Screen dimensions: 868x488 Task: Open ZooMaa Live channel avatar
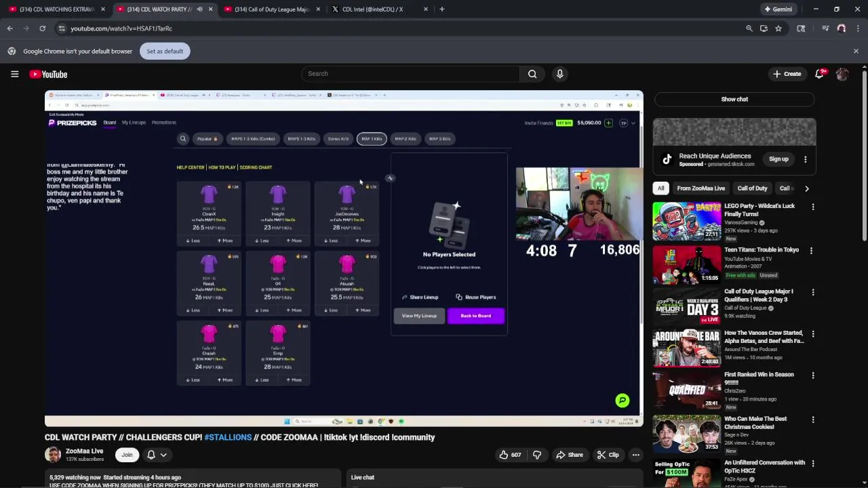(x=53, y=455)
